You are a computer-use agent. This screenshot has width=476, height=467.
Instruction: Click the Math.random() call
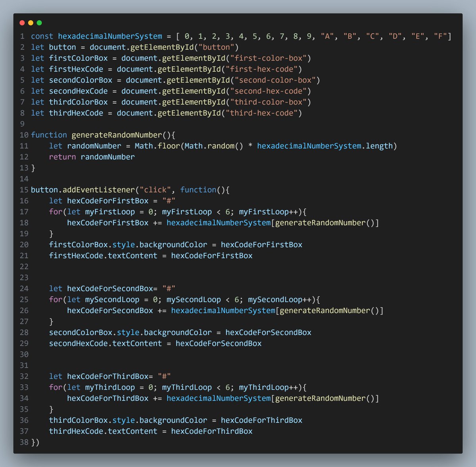point(214,146)
